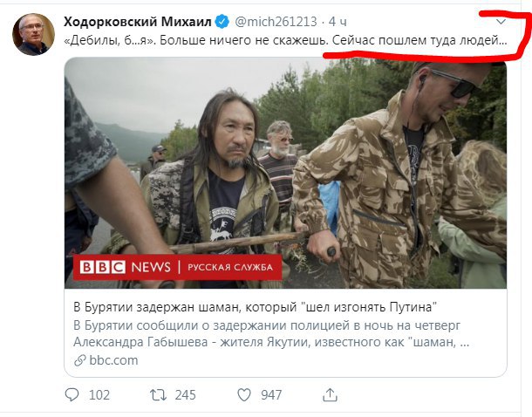Click the article description about Александра Габышева
Image resolution: width=532 pixels, height=417 pixels.
271,333
